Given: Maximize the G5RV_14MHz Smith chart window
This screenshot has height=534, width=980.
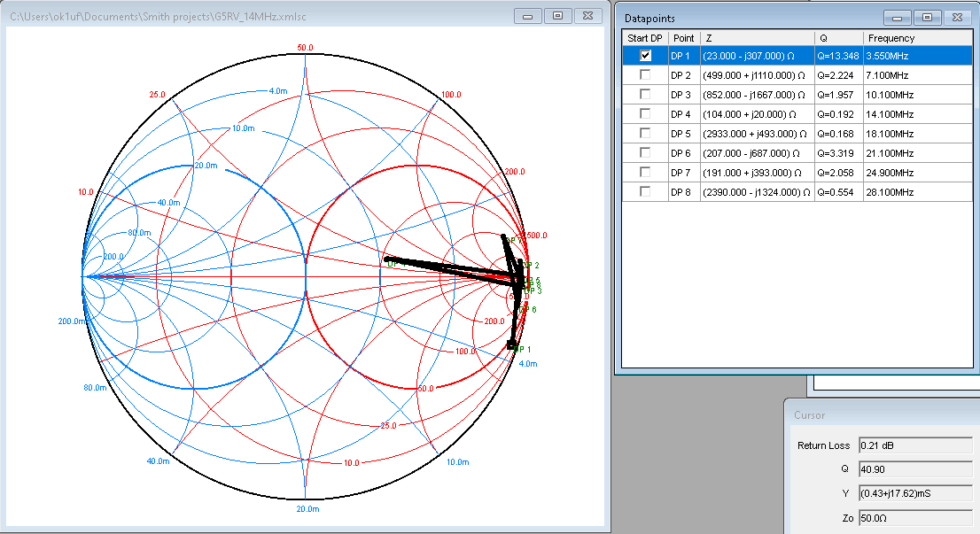Looking at the screenshot, I should click(x=557, y=16).
